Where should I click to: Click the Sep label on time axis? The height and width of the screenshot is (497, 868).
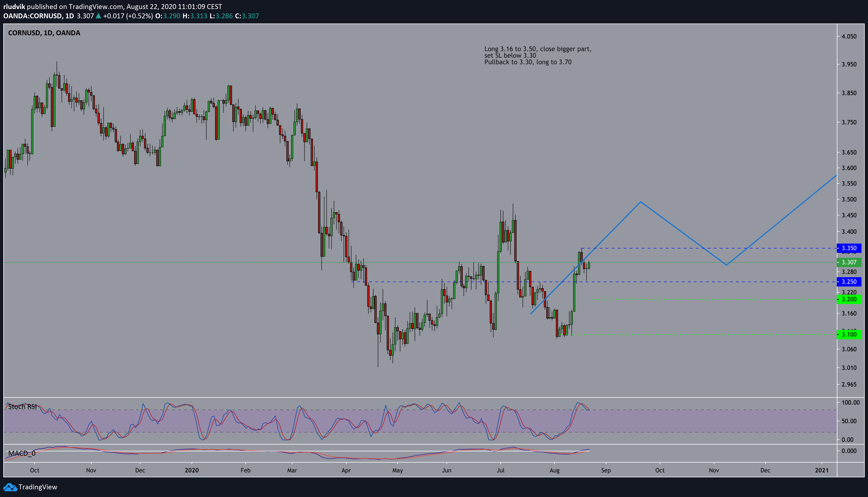[606, 471]
